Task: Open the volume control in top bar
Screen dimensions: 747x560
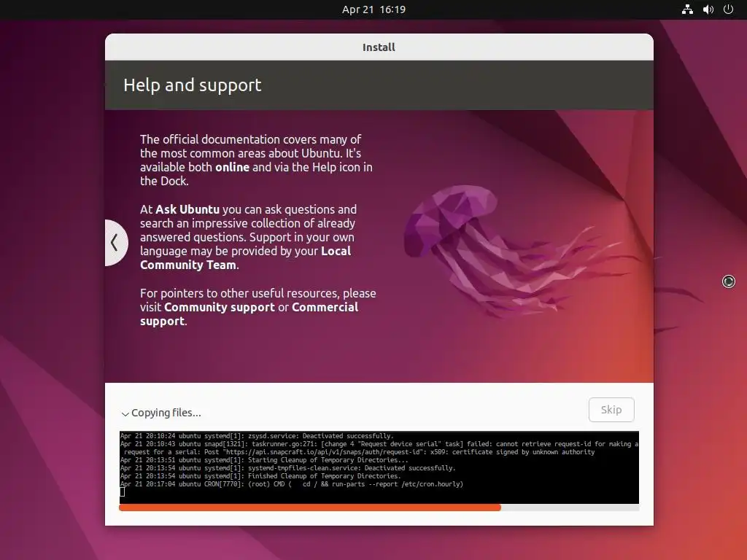Action: tap(708, 9)
